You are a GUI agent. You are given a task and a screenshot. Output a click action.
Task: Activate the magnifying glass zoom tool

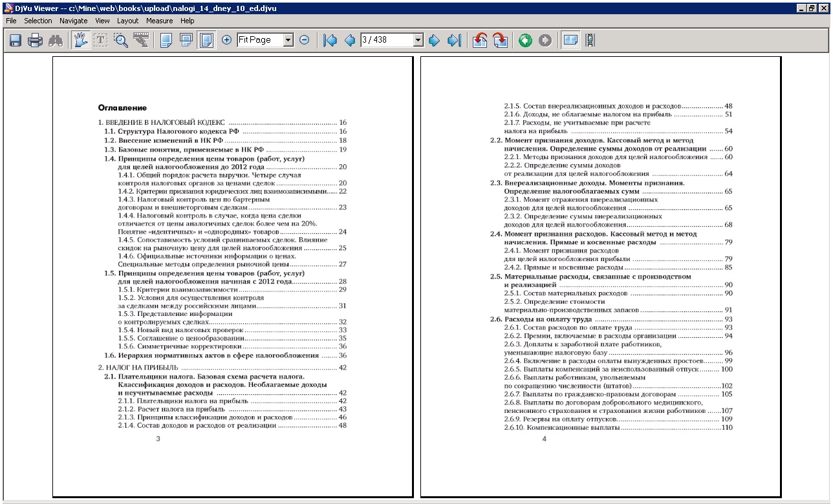click(x=121, y=40)
